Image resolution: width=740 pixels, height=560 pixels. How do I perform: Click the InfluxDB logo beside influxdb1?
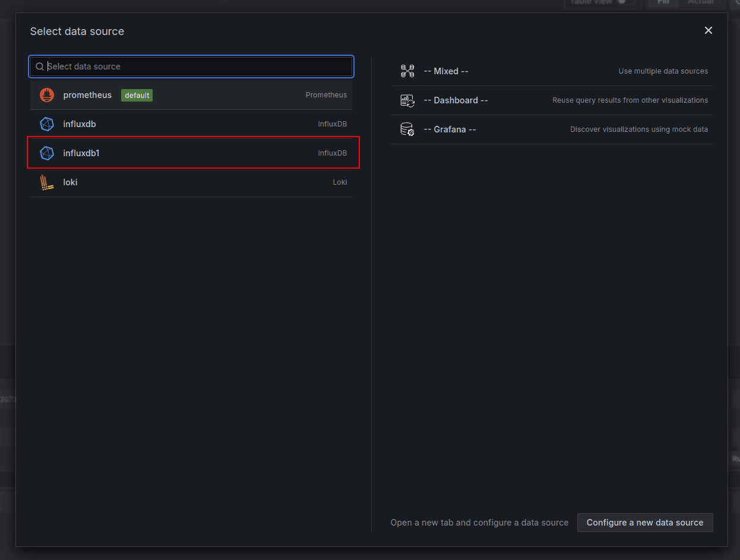coord(46,153)
